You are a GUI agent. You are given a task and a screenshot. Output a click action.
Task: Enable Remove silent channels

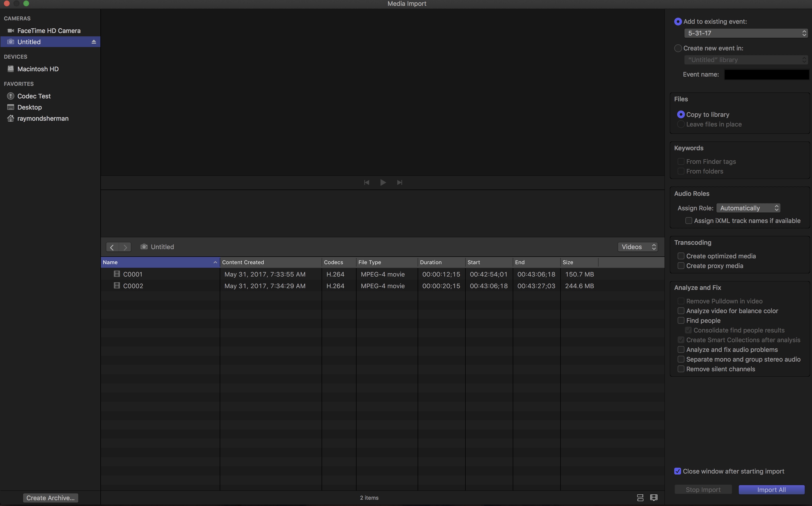[681, 369]
